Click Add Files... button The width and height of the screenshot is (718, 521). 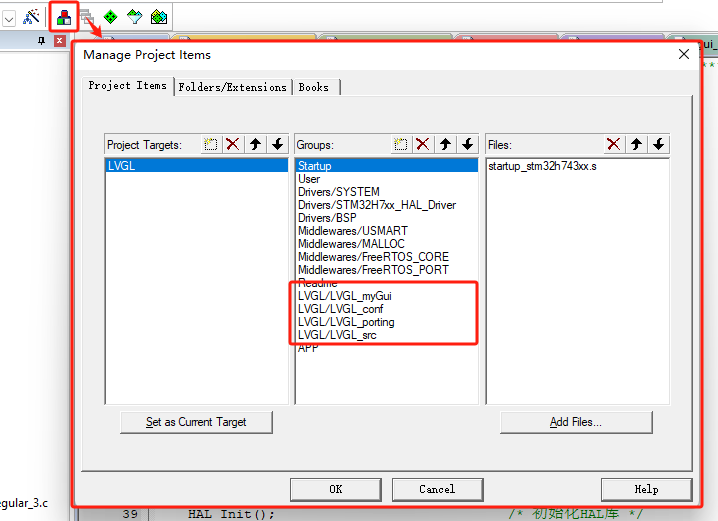pyautogui.click(x=576, y=422)
